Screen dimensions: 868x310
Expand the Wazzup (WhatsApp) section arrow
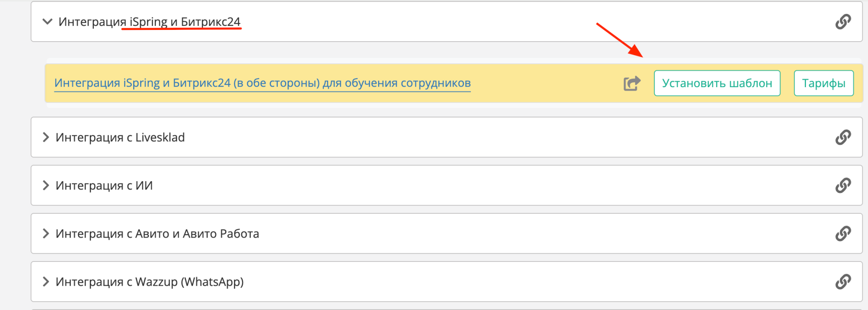coord(46,282)
